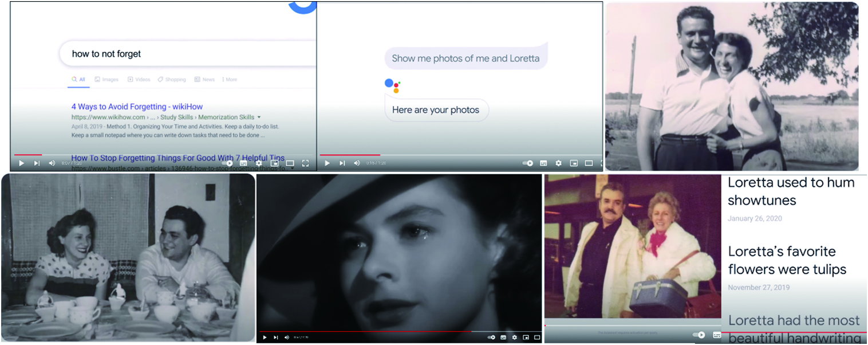Switch to the Shopping search tab

coord(172,80)
